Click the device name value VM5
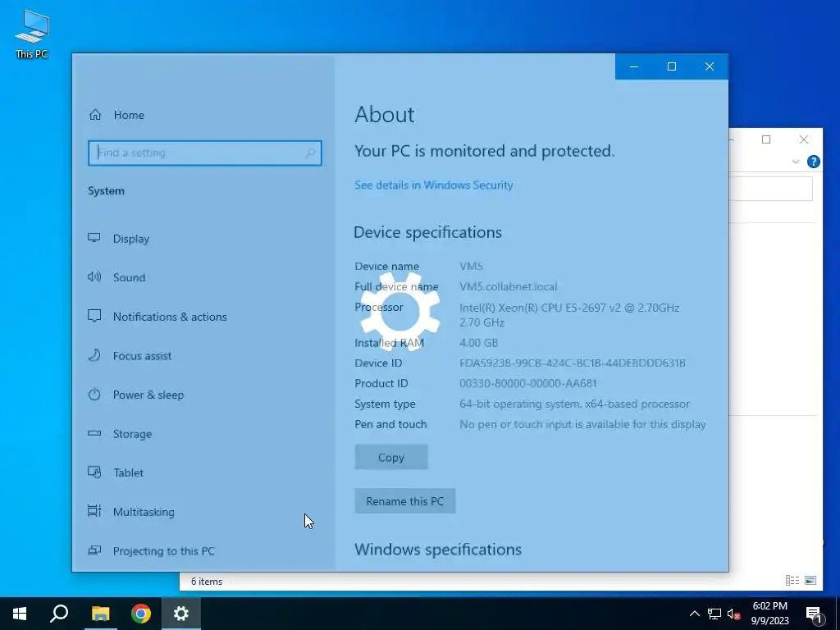 [471, 267]
